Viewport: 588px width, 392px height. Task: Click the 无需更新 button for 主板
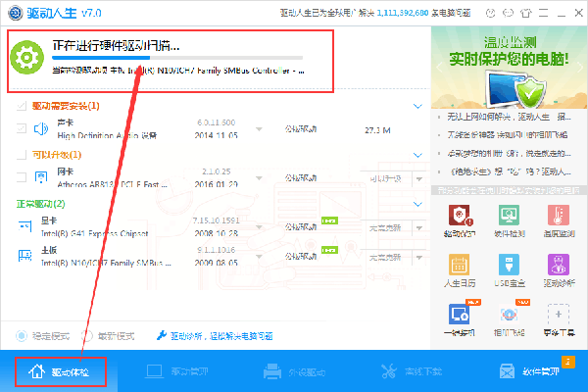click(x=385, y=258)
